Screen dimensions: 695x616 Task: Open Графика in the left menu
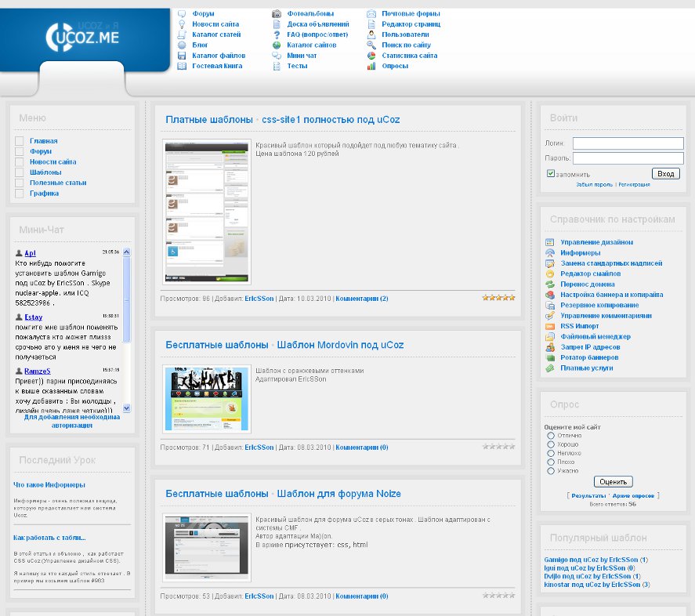click(45, 194)
